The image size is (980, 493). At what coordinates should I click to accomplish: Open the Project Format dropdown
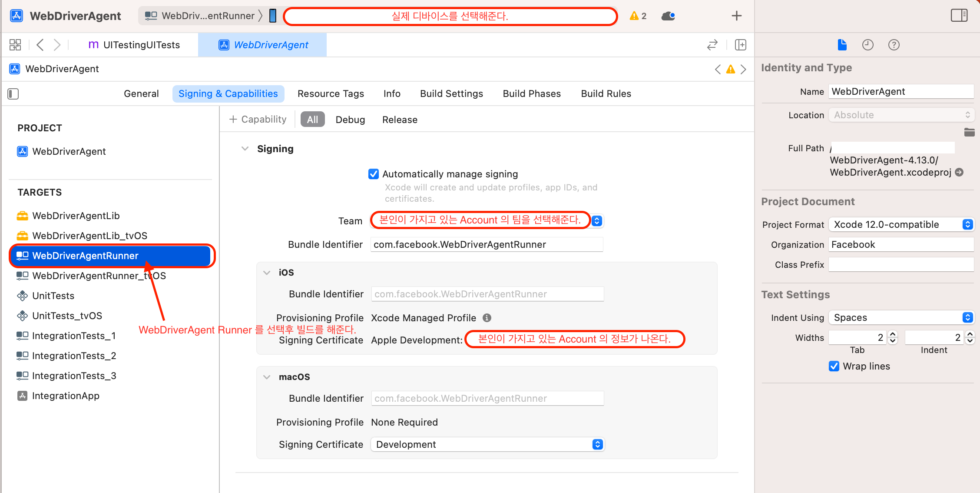coord(901,224)
